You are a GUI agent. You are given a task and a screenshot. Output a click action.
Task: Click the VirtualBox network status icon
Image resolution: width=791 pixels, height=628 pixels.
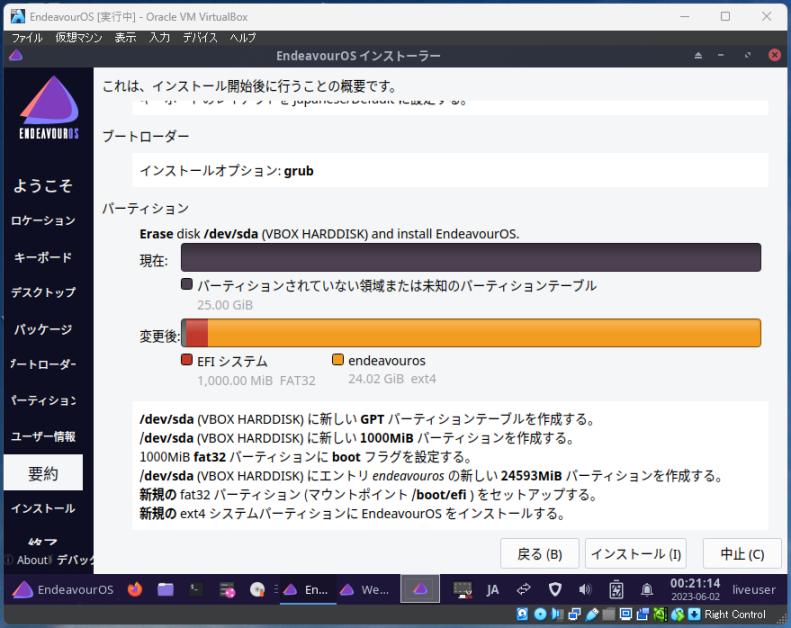point(574,614)
